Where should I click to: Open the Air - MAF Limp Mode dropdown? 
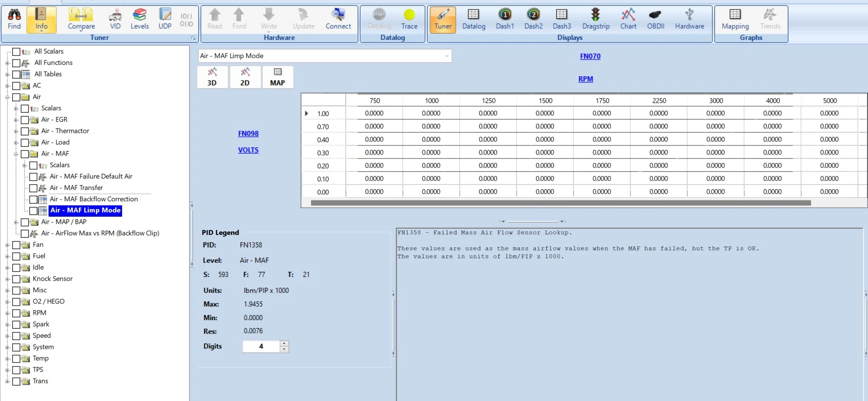tap(447, 56)
